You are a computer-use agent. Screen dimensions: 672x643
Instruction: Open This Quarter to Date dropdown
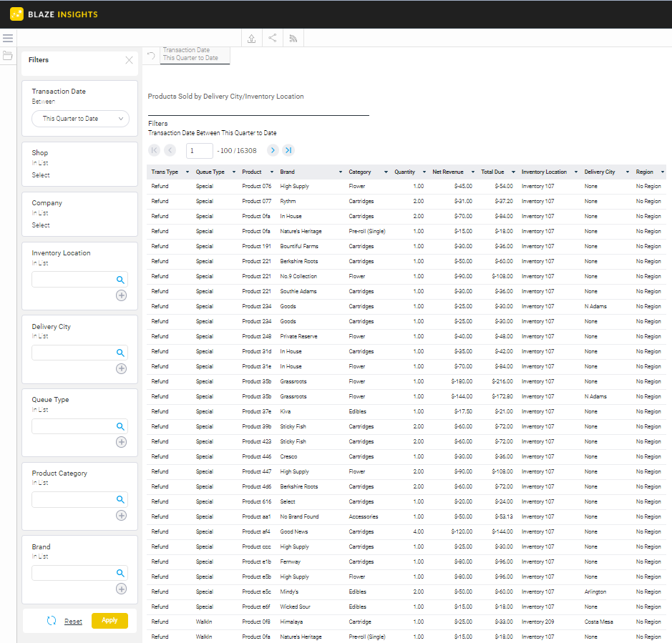81,119
